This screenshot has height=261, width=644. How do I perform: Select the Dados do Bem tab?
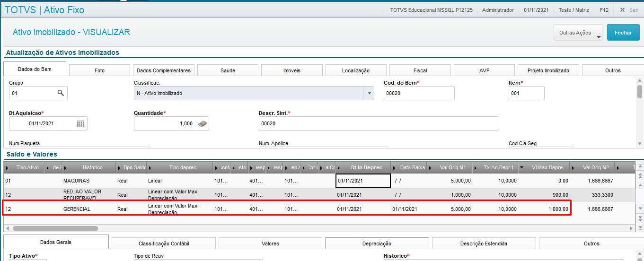point(35,69)
